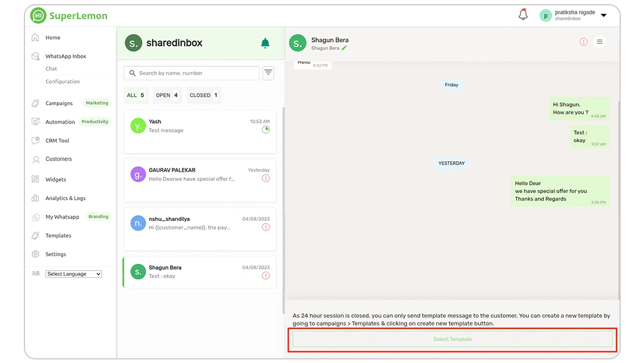Click the Select Template button
Screen dimensions: 644x363
452,339
